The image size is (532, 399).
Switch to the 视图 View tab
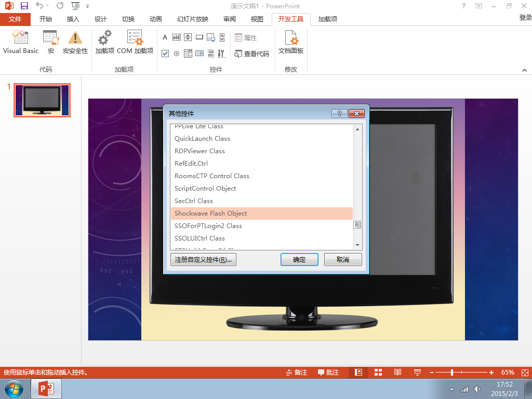pyautogui.click(x=257, y=19)
